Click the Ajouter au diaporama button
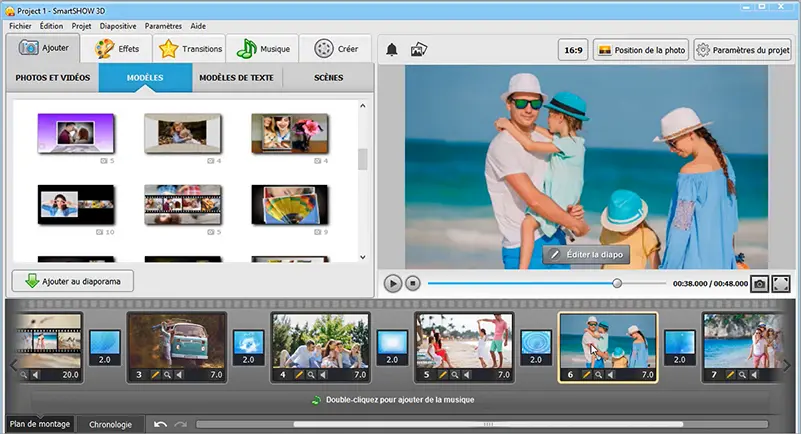This screenshot has height=434, width=801. 72,281
